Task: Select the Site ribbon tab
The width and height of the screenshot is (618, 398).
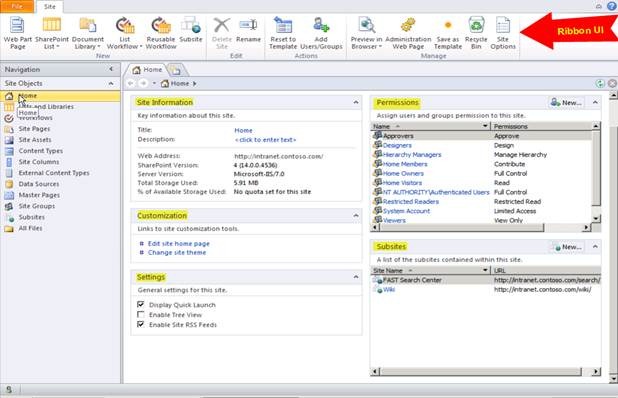Action: [50, 7]
